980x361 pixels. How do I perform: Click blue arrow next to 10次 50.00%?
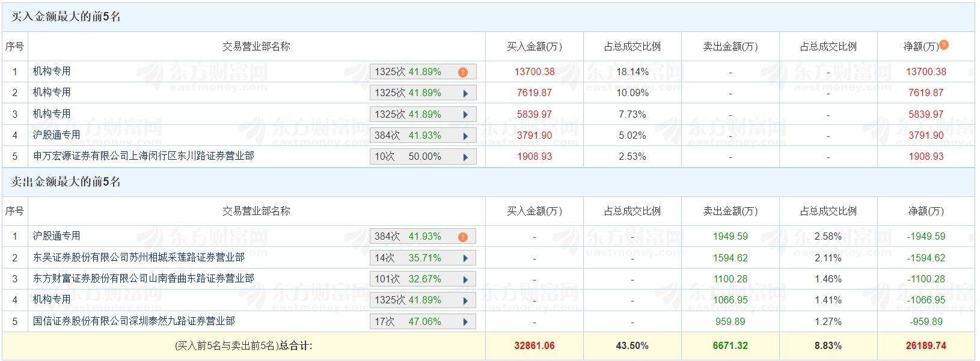465,157
